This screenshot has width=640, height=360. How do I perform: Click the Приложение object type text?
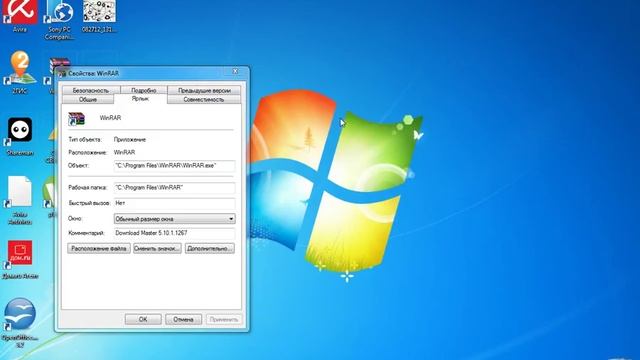(130, 140)
